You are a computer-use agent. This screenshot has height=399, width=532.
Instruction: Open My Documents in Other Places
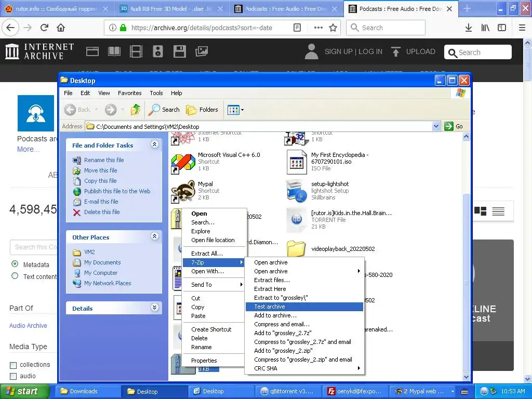pos(102,262)
